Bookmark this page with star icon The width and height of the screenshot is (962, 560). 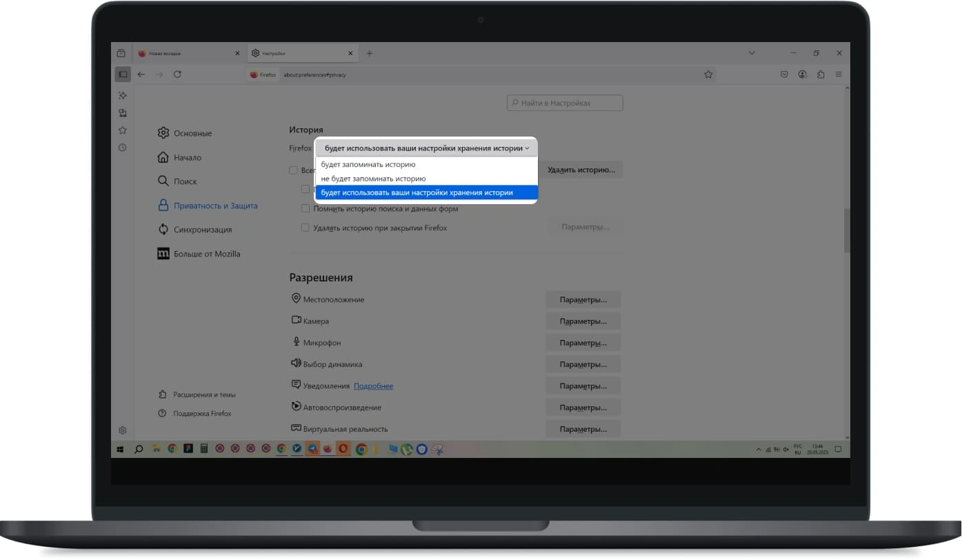[x=708, y=74]
